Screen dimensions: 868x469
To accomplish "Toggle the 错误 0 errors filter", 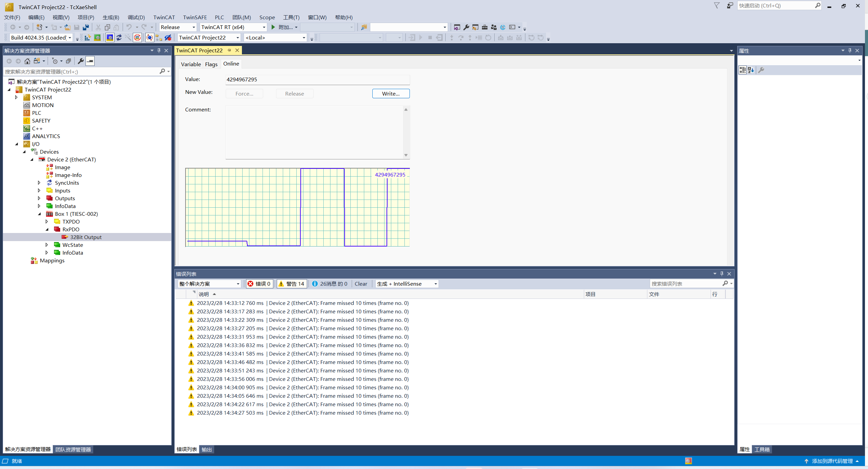I will coord(259,284).
